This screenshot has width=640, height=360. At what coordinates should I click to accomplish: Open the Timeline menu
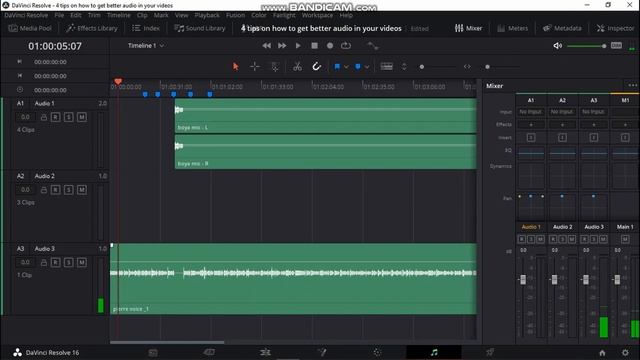click(118, 15)
